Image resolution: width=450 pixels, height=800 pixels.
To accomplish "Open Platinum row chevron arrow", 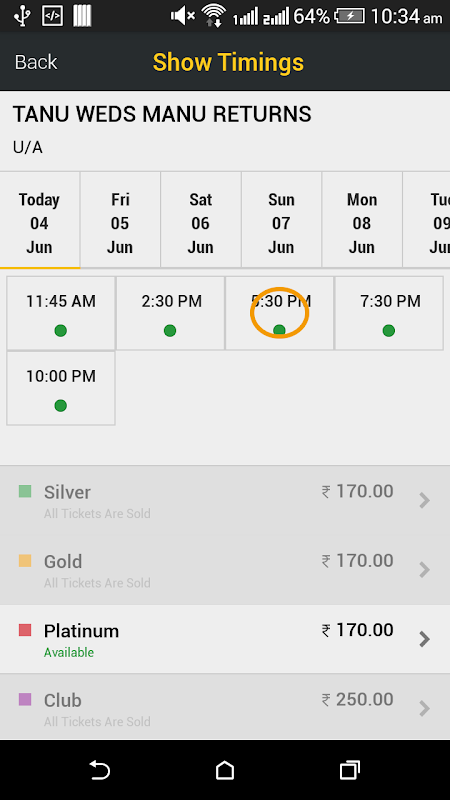I will click(424, 639).
